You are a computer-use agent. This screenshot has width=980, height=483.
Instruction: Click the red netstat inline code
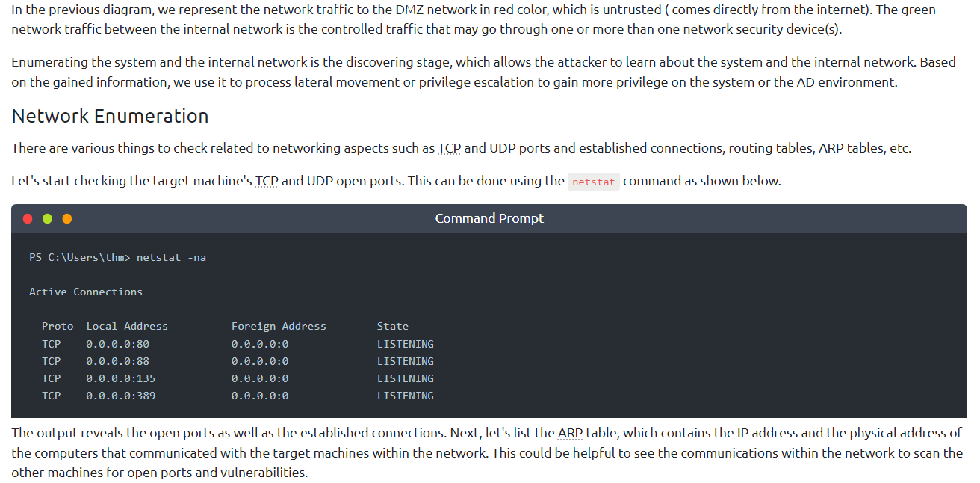(593, 182)
